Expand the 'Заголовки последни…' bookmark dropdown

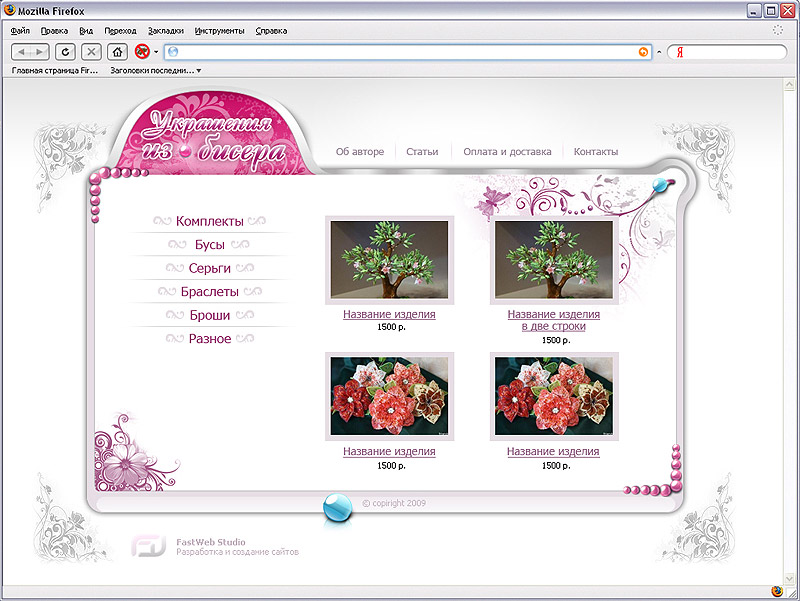point(199,71)
